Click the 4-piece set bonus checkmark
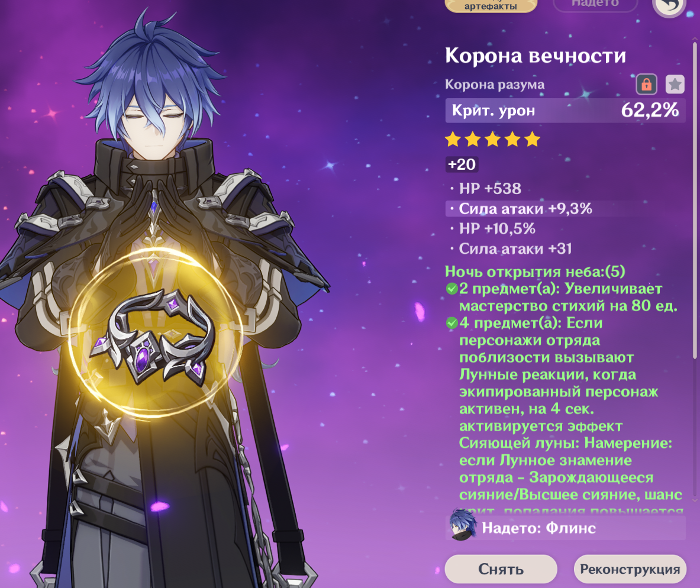The height and width of the screenshot is (588, 700). tap(452, 323)
